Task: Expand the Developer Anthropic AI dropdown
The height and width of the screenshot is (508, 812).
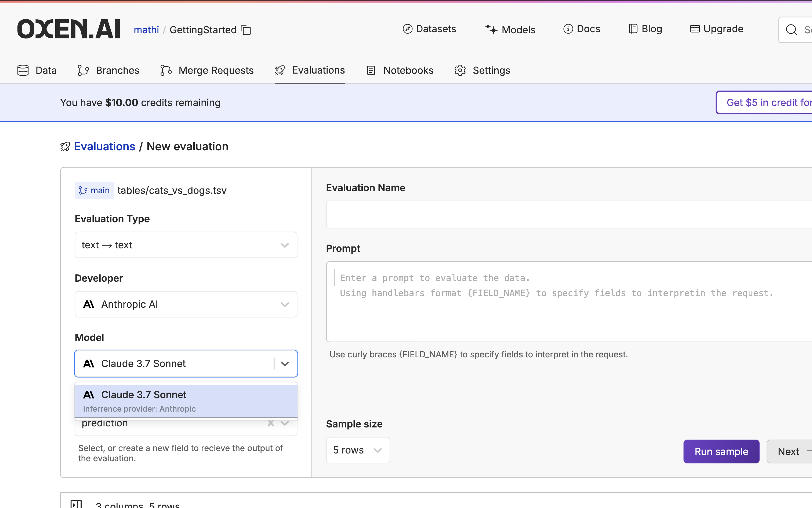Action: (186, 304)
